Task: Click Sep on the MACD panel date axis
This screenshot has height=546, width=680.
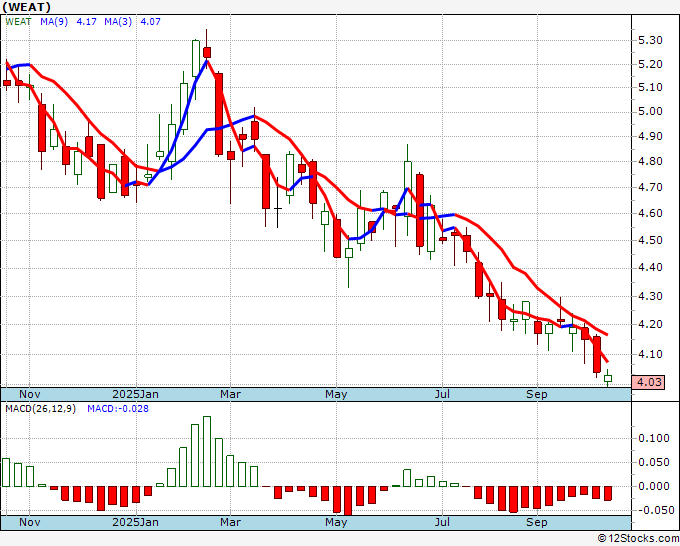Action: coord(536,522)
